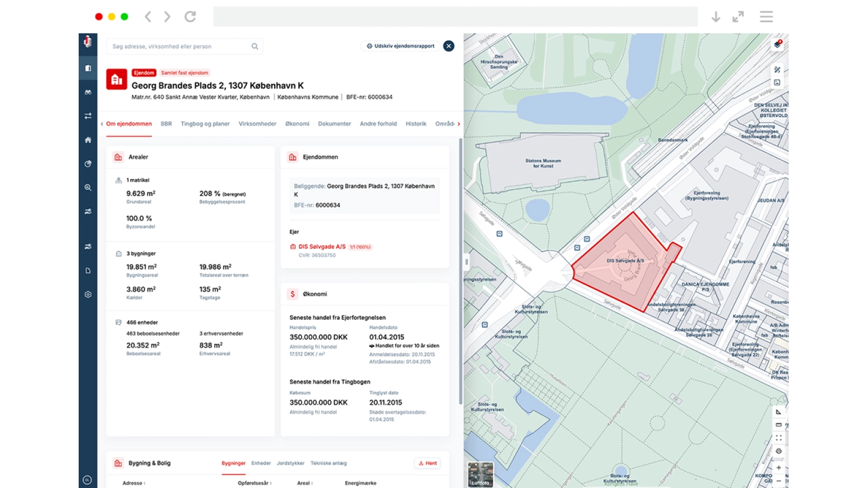Click the address search input field
This screenshot has width=868, height=488.
click(179, 47)
